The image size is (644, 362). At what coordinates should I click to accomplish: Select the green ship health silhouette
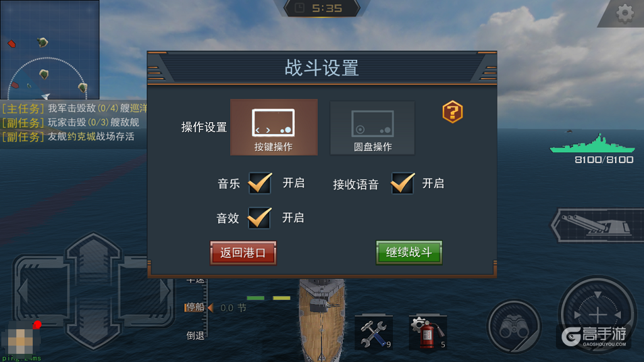click(x=592, y=144)
